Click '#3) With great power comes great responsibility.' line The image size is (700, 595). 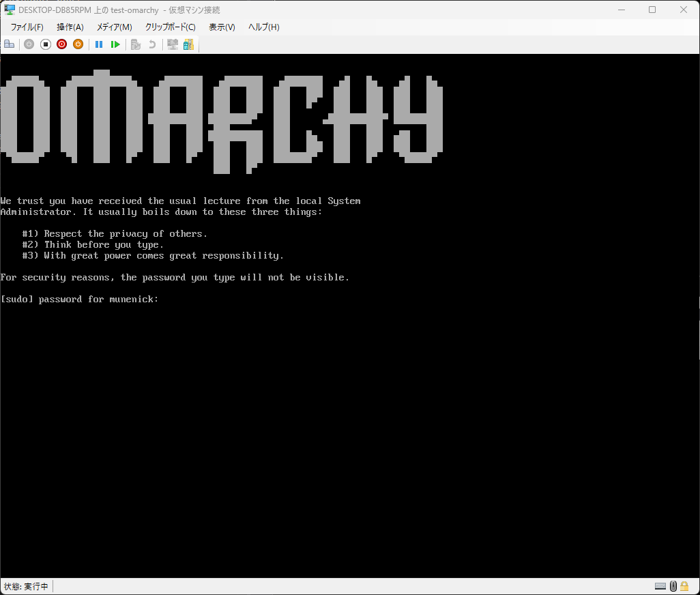[x=153, y=255]
